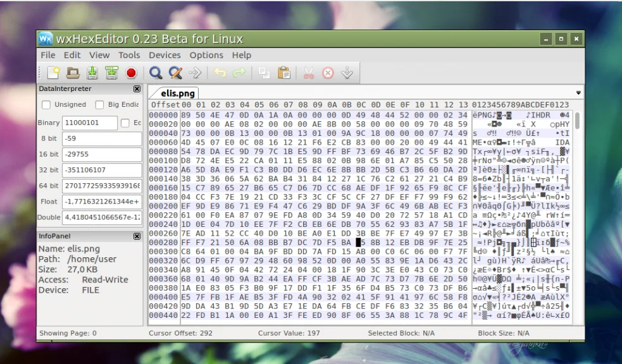Click the 32 bit value field
The image size is (622, 364).
tap(102, 170)
